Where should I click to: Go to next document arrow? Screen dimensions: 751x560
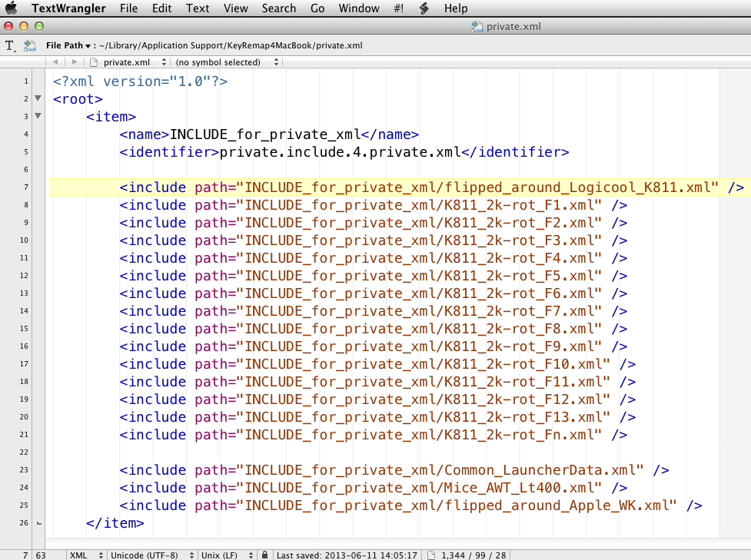[x=75, y=61]
